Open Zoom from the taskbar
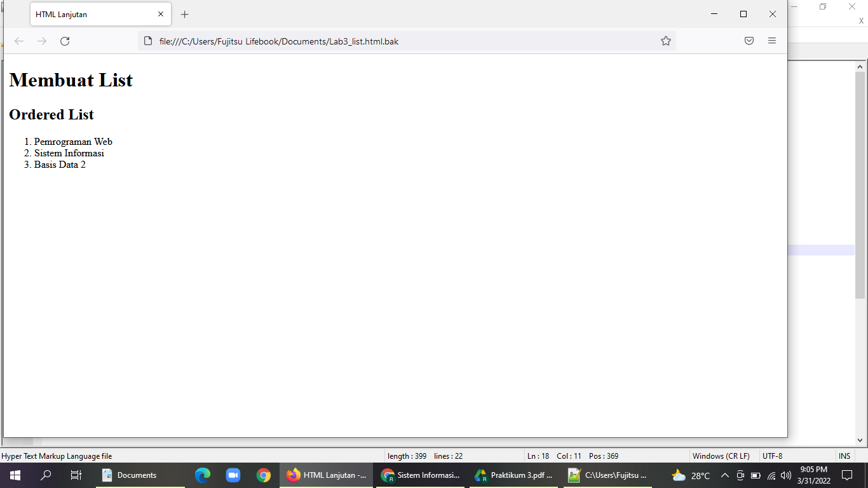The height and width of the screenshot is (488, 868). point(233,475)
